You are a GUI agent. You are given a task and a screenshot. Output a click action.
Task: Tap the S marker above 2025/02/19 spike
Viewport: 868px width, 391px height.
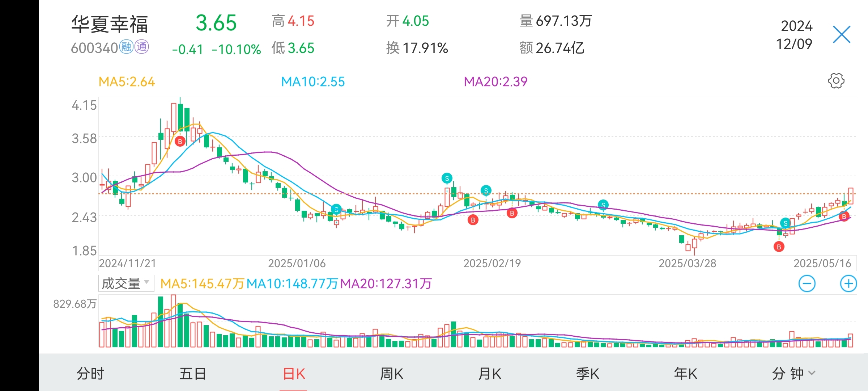click(x=447, y=178)
